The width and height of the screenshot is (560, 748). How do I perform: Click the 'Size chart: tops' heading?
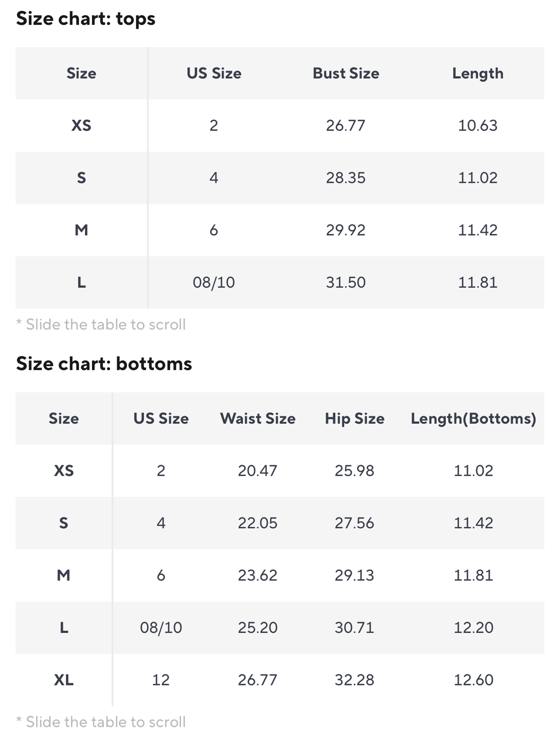click(x=85, y=19)
